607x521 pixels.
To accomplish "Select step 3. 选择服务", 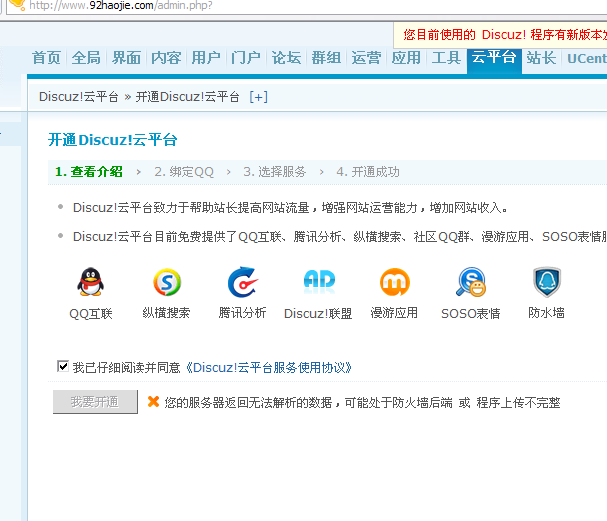I will pos(274,171).
